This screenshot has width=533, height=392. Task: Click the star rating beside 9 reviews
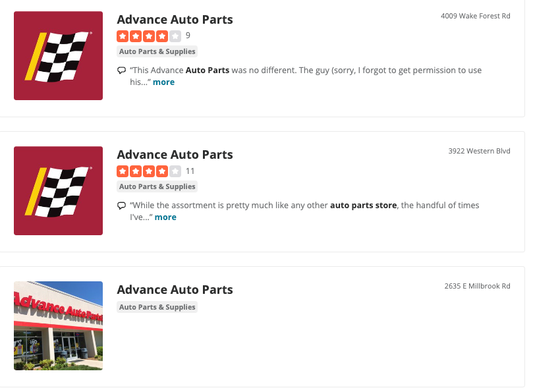click(x=149, y=36)
